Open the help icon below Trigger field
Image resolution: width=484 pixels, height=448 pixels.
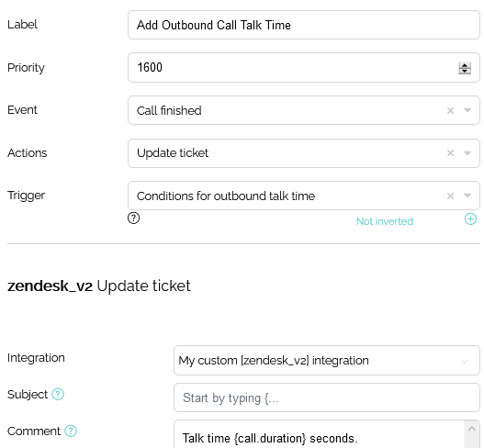[x=134, y=218]
